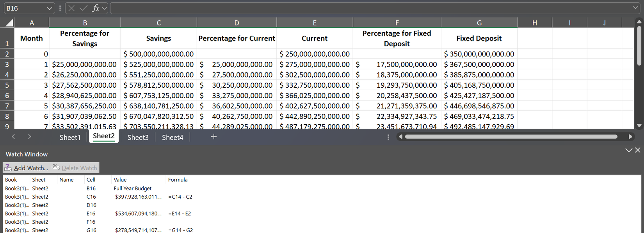This screenshot has width=644, height=233.
Task: Click the Enter checkmark in formula bar
Action: 83,8
